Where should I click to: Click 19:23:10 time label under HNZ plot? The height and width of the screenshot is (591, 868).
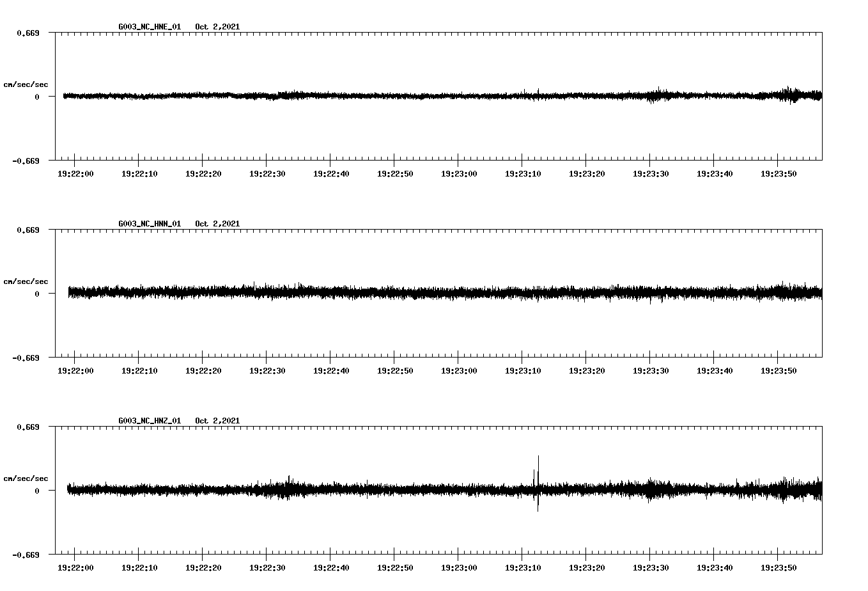click(523, 567)
